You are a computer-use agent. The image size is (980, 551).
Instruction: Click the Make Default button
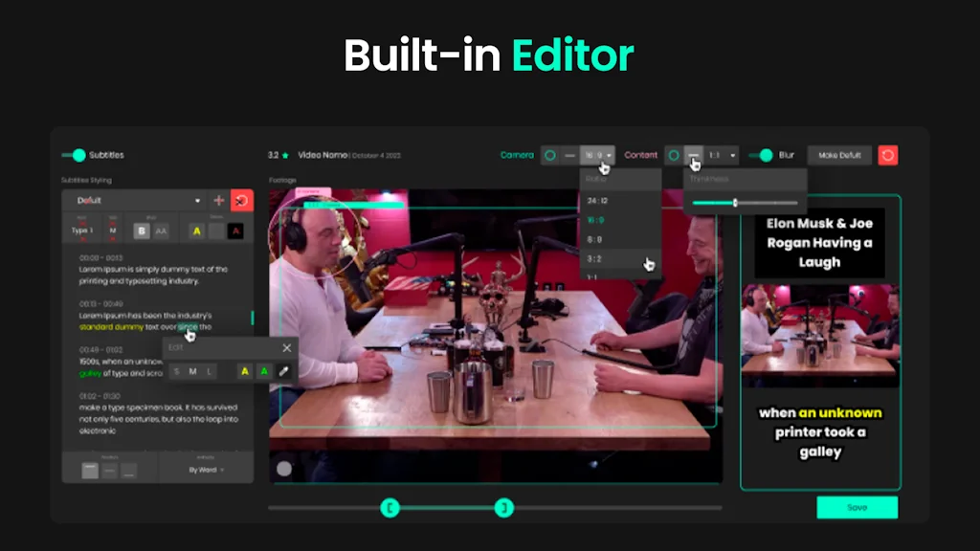[839, 155]
